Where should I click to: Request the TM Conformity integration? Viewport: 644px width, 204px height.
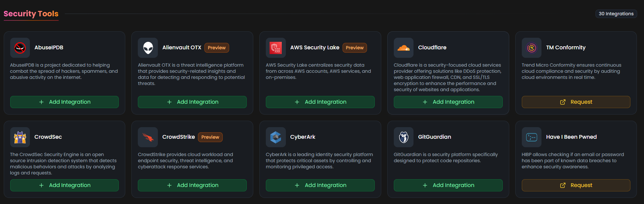coord(576,102)
